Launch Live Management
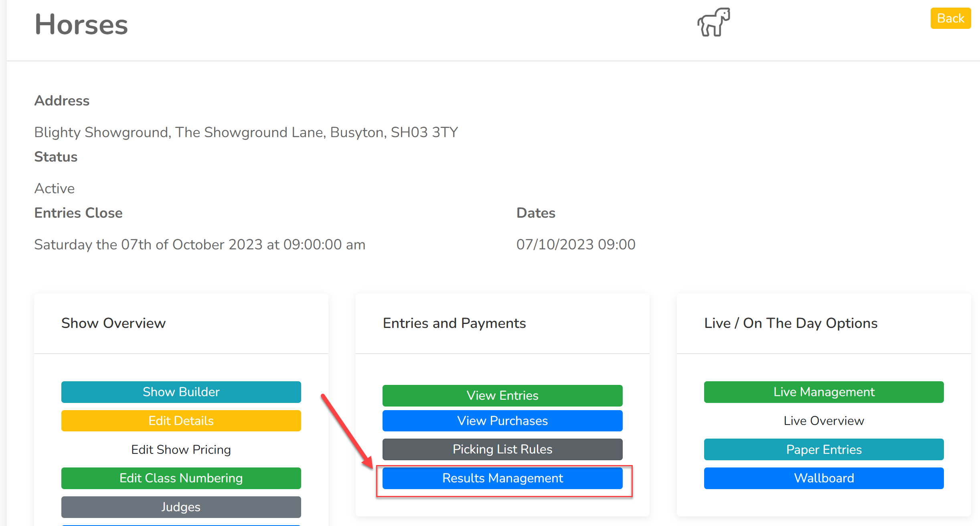This screenshot has width=980, height=526. [x=824, y=392]
